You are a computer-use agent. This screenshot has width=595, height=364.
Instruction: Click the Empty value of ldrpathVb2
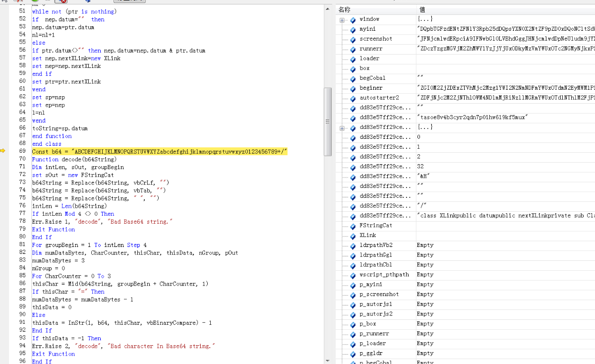click(425, 245)
